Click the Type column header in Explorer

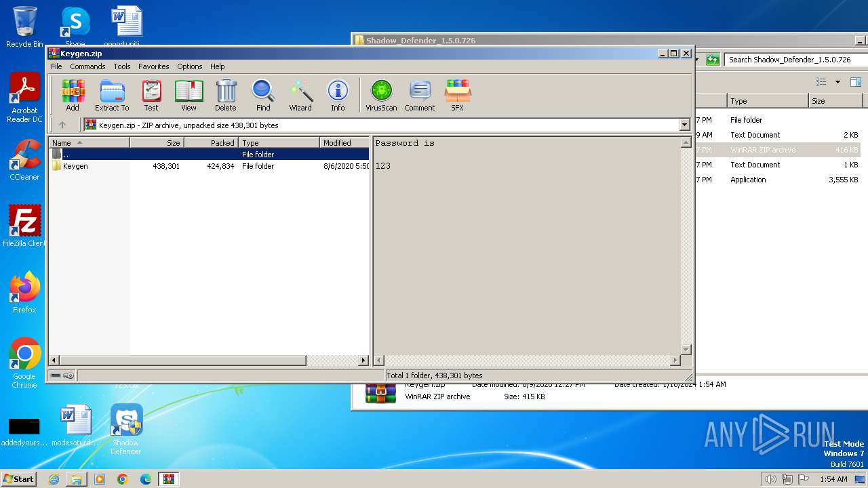[768, 101]
